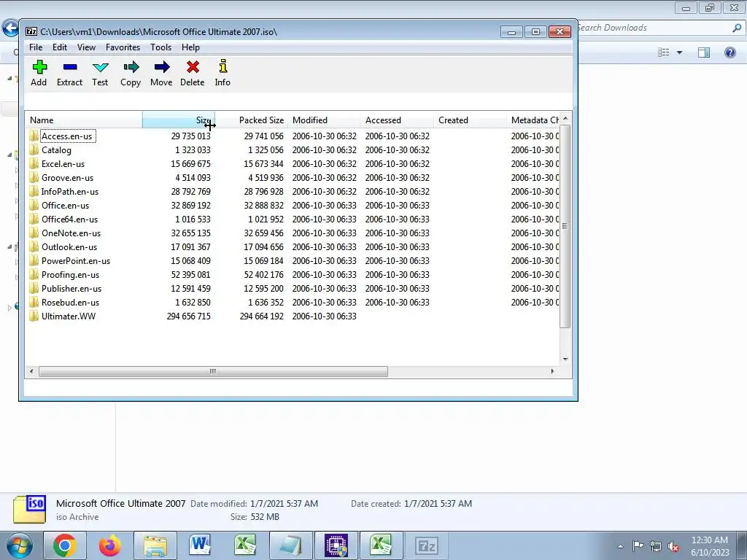This screenshot has height=560, width=747.
Task: Select the PowerPoint.en-us folder
Action: (x=76, y=260)
